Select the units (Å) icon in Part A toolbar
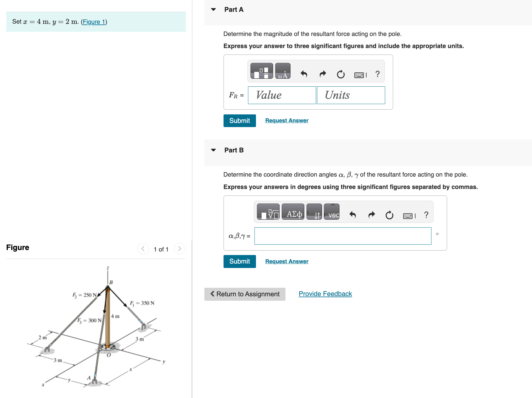Screen dimensions: 532x398 283,71
